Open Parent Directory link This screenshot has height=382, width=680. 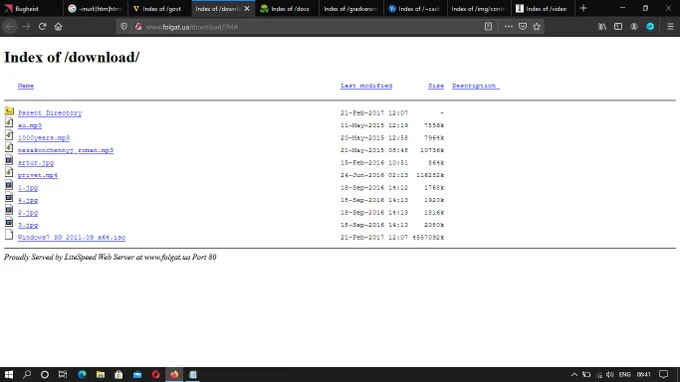click(x=50, y=113)
